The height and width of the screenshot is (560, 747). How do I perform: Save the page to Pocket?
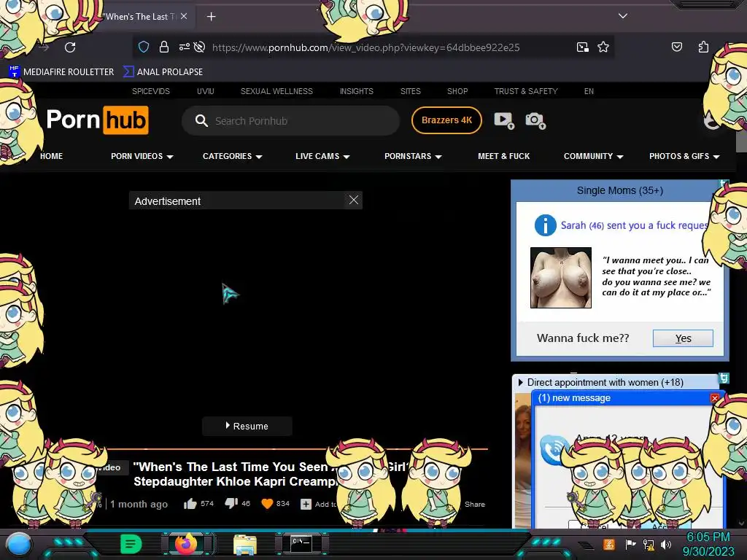pos(676,47)
